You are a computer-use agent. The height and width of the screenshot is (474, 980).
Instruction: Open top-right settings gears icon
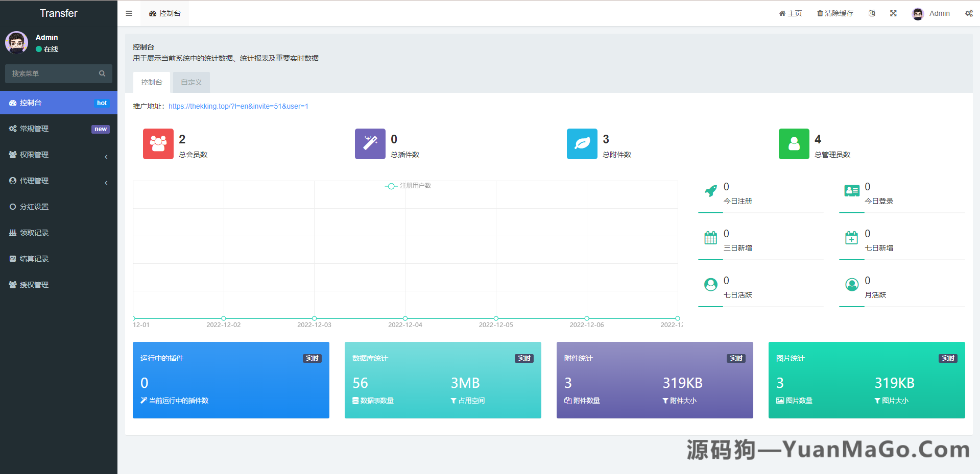point(969,13)
